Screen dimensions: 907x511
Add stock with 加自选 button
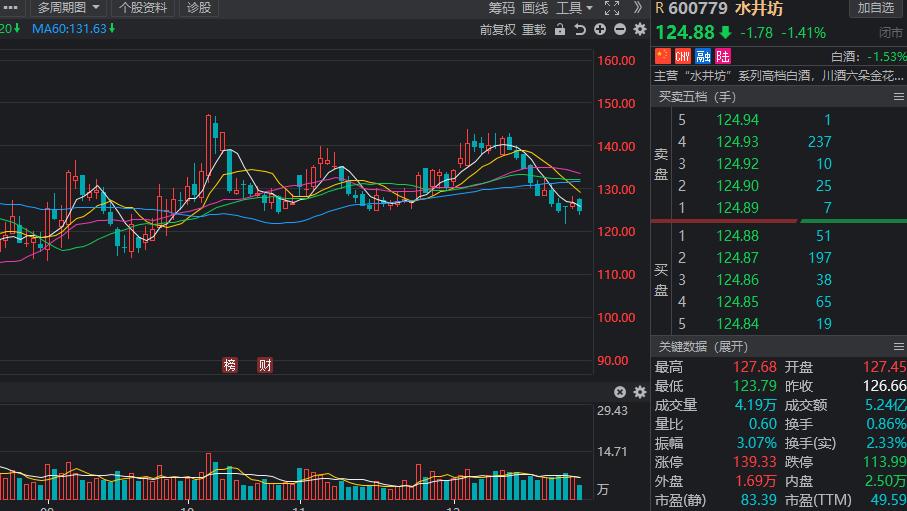click(x=875, y=8)
